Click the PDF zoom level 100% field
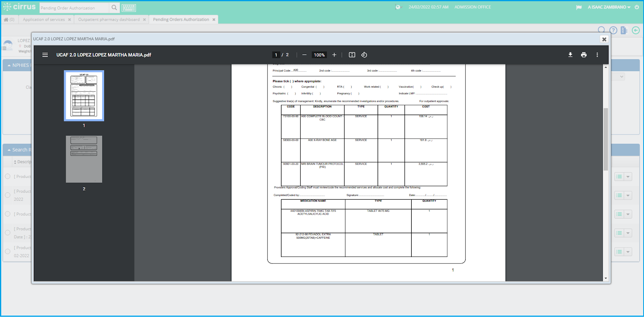Image resolution: width=644 pixels, height=318 pixels. (319, 55)
